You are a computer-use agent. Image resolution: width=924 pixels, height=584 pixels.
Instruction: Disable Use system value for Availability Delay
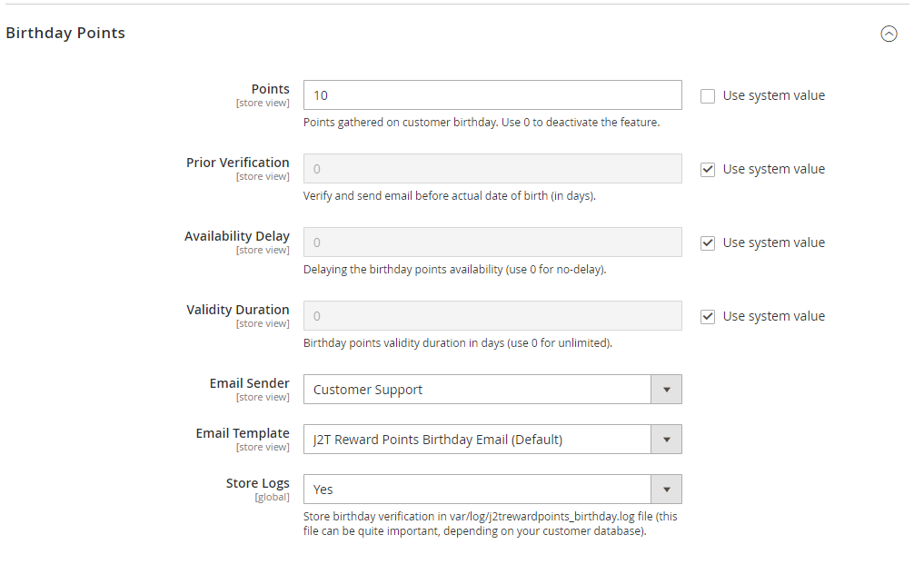pos(708,243)
